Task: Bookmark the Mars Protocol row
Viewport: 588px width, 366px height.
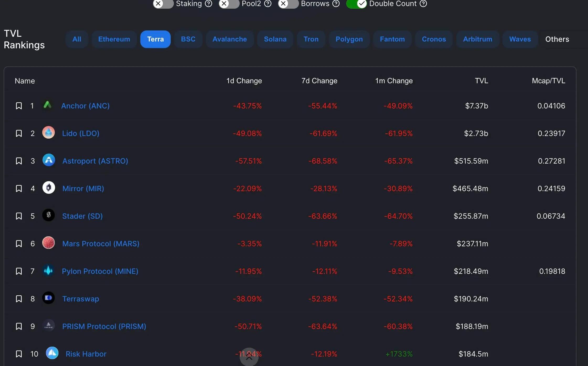Action: [x=19, y=244]
